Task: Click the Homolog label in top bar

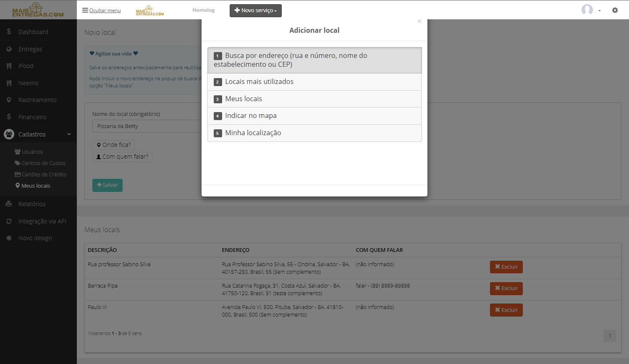Action: coord(204,10)
